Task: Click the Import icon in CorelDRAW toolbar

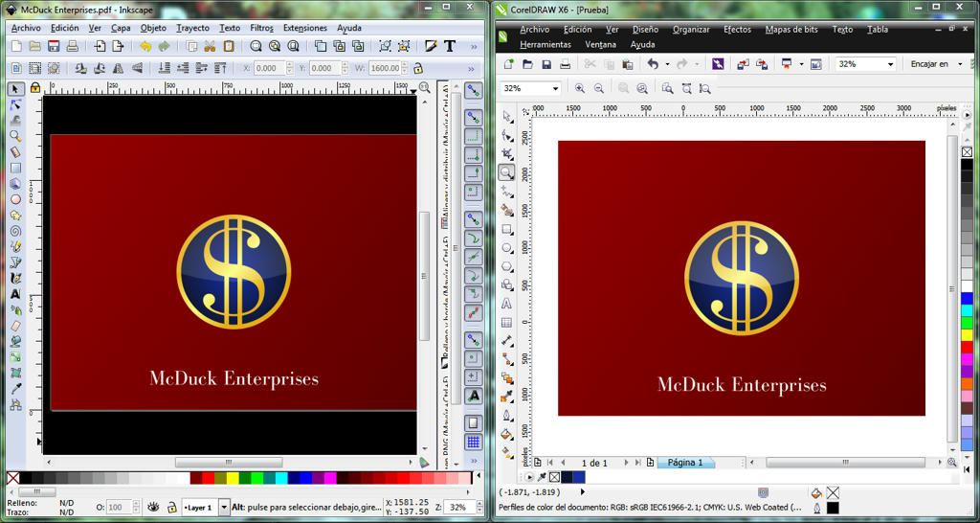Action: pos(743,64)
